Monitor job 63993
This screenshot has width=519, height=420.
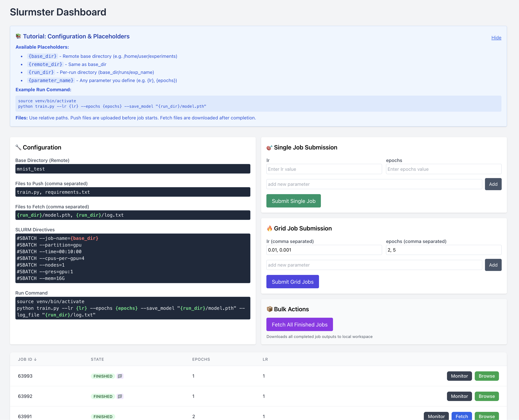coord(459,376)
